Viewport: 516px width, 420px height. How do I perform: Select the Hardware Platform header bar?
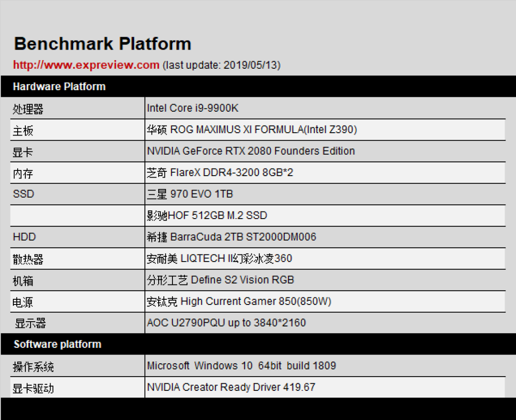258,86
